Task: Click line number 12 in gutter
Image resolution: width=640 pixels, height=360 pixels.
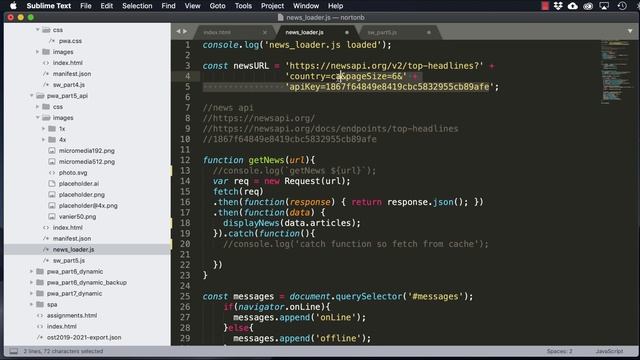Action: tap(185, 160)
